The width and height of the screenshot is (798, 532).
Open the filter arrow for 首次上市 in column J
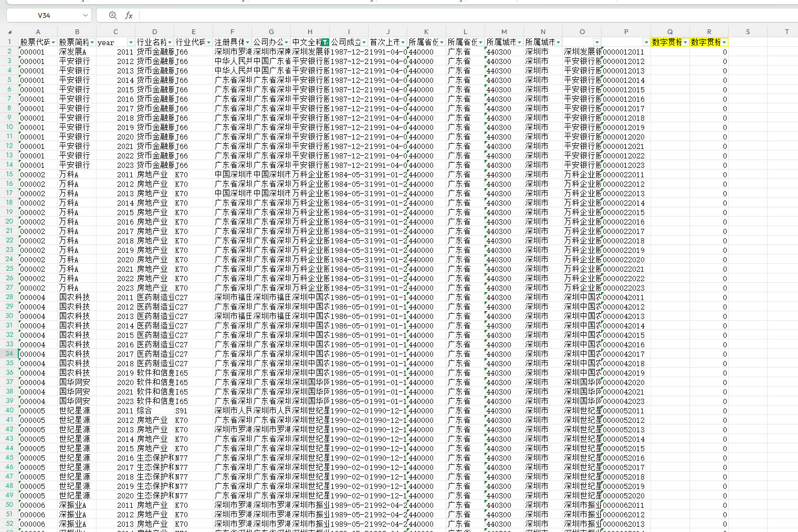pyautogui.click(x=403, y=42)
